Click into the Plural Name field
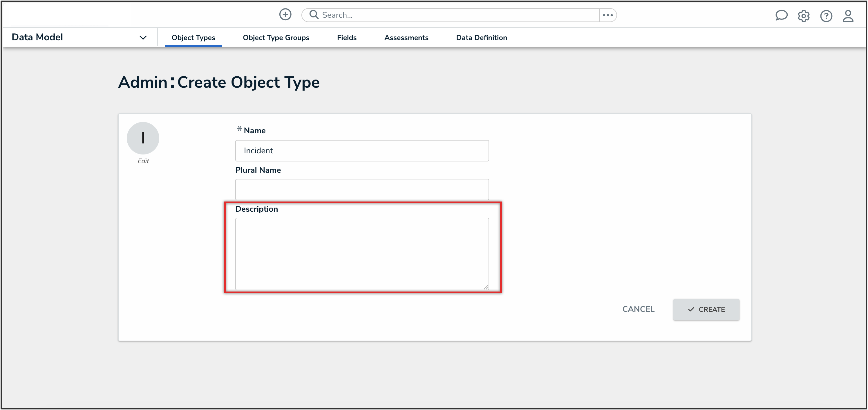Screen dimensions: 868x410 click(361, 190)
